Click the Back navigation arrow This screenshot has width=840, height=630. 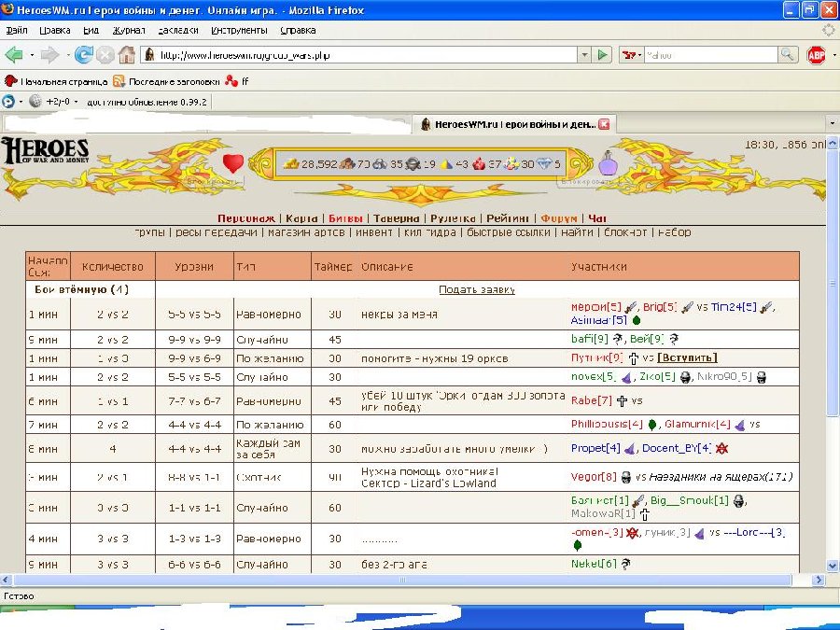tap(15, 55)
